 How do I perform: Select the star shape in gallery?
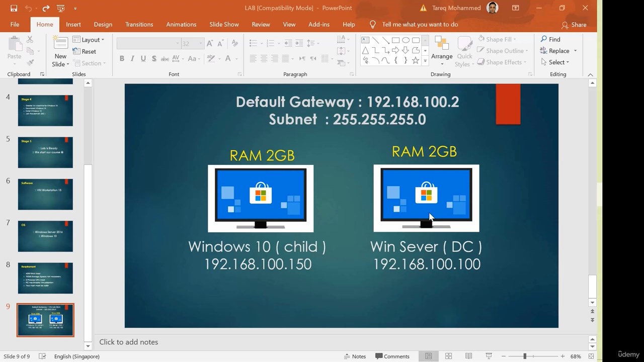pyautogui.click(x=416, y=60)
